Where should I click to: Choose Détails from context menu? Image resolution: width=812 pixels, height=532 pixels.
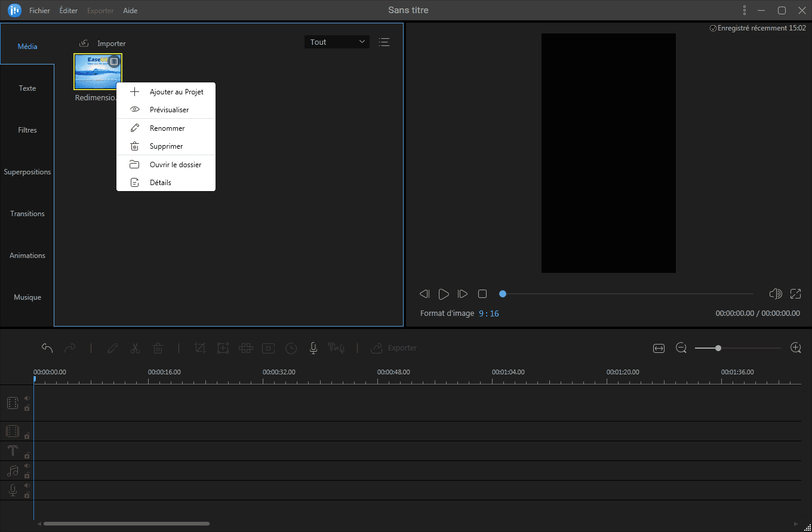tap(166, 183)
